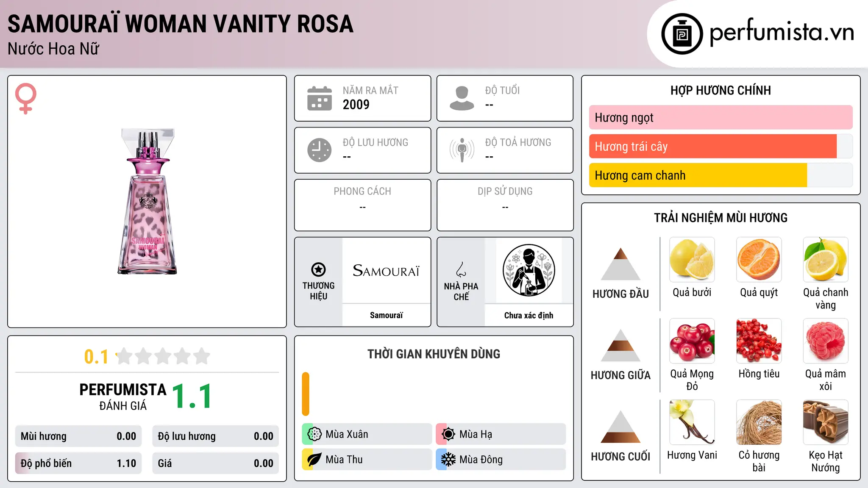Open the Quả Mọng Đỏ note image
This screenshot has width=868, height=488.
pyautogui.click(x=692, y=341)
